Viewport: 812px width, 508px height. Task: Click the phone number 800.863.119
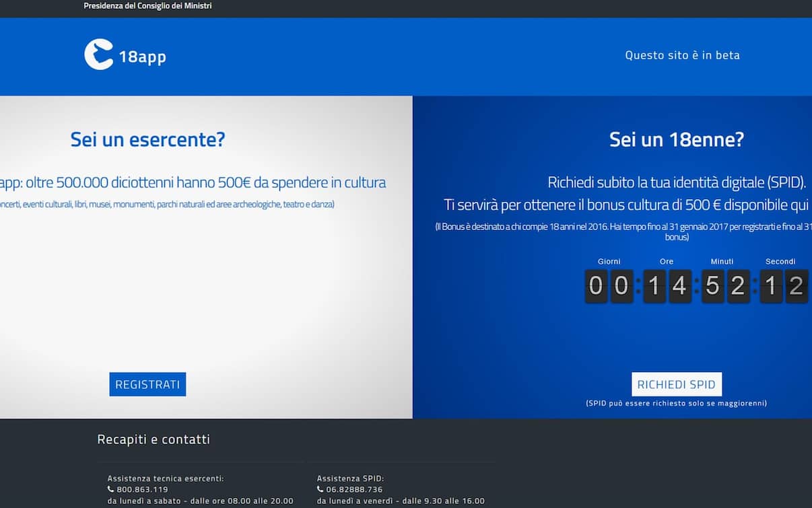142,490
